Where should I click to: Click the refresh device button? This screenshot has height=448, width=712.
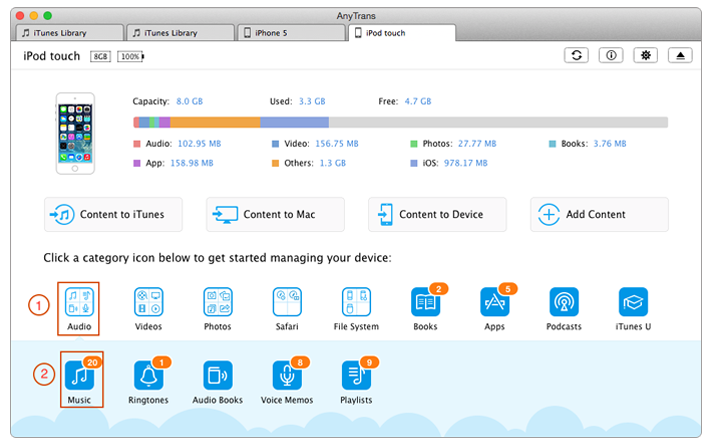pos(576,55)
